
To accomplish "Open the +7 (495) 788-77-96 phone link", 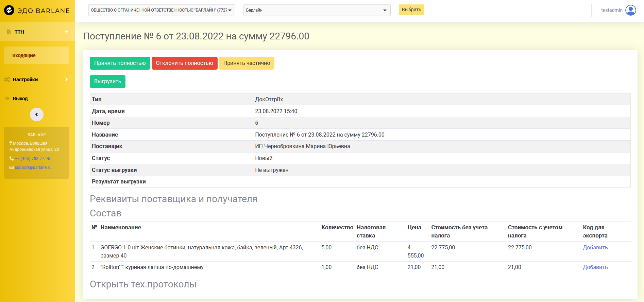I will pos(32,159).
